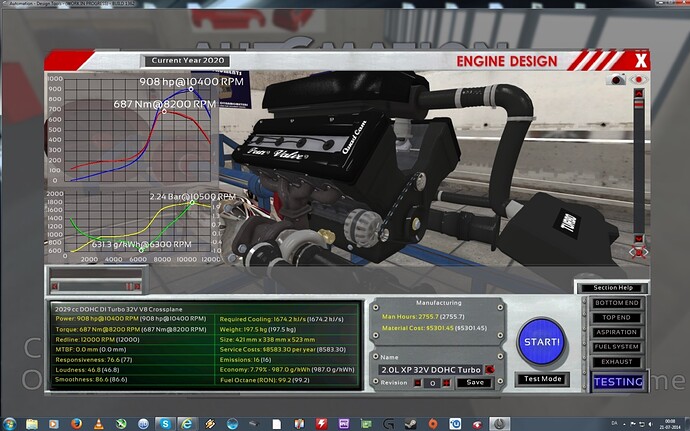Click red icon beside engine name field
Image resolution: width=690 pixels, height=431 pixels.
(490, 368)
